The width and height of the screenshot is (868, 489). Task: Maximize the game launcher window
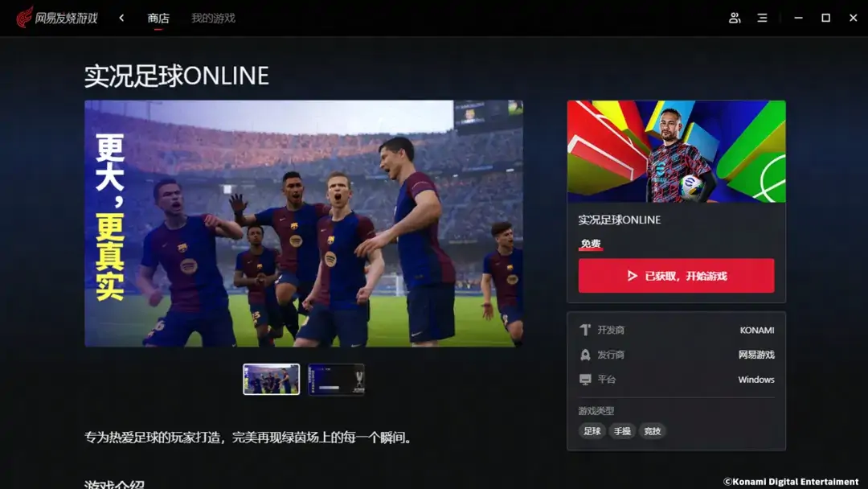tap(825, 18)
